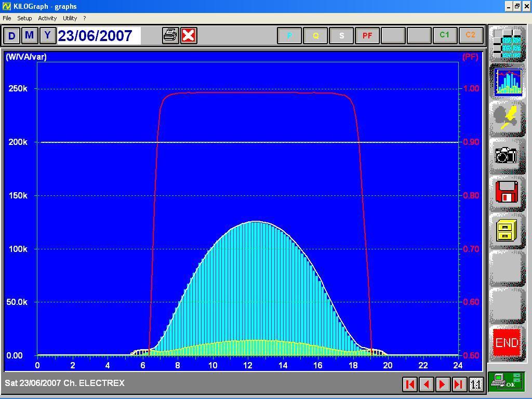This screenshot has height=399, width=532.
Task: Click the 6 hour mark on time axis
Action: (x=143, y=365)
